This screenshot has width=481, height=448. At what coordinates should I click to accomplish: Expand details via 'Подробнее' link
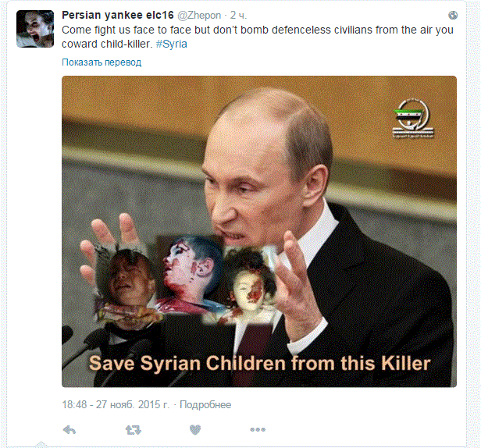click(x=205, y=405)
